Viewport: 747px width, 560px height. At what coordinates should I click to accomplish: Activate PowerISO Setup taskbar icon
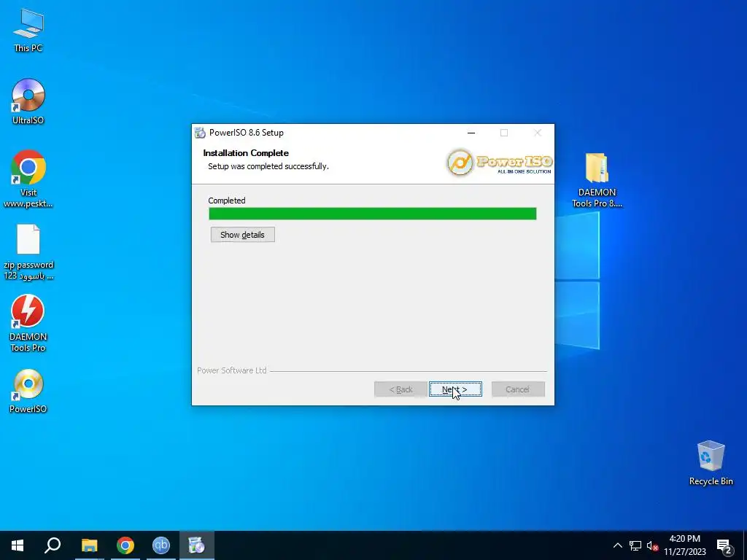[x=197, y=545]
